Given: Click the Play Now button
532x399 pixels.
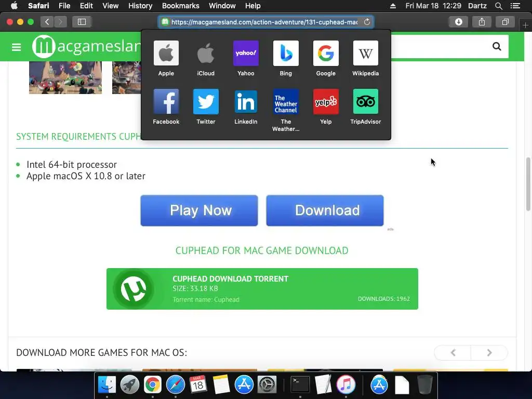Looking at the screenshot, I should [x=199, y=210].
